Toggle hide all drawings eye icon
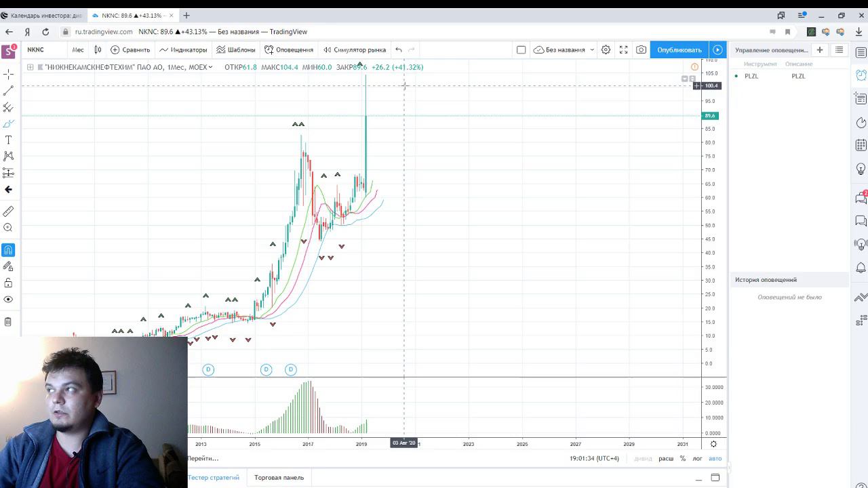868x488 pixels. tap(8, 299)
